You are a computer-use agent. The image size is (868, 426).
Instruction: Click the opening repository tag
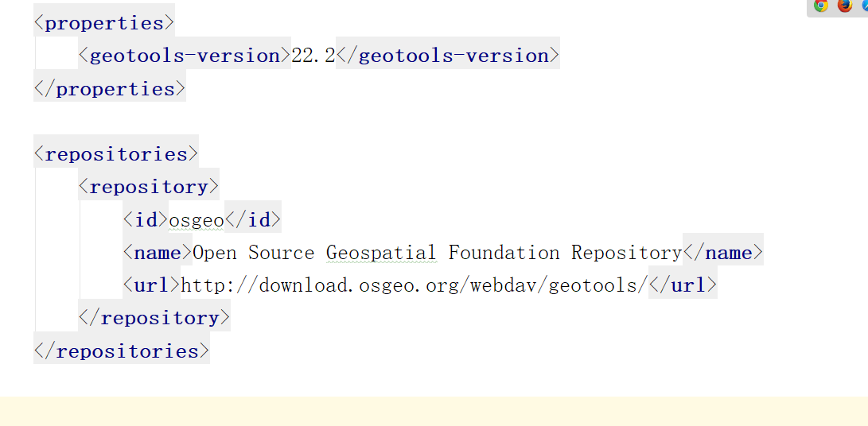coord(149,187)
